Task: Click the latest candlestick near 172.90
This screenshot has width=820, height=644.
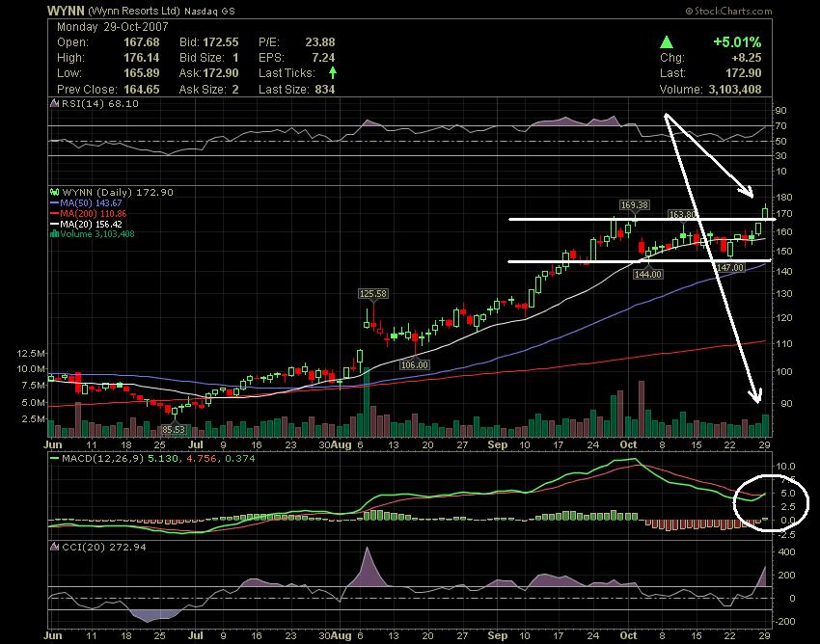Action: [765, 211]
